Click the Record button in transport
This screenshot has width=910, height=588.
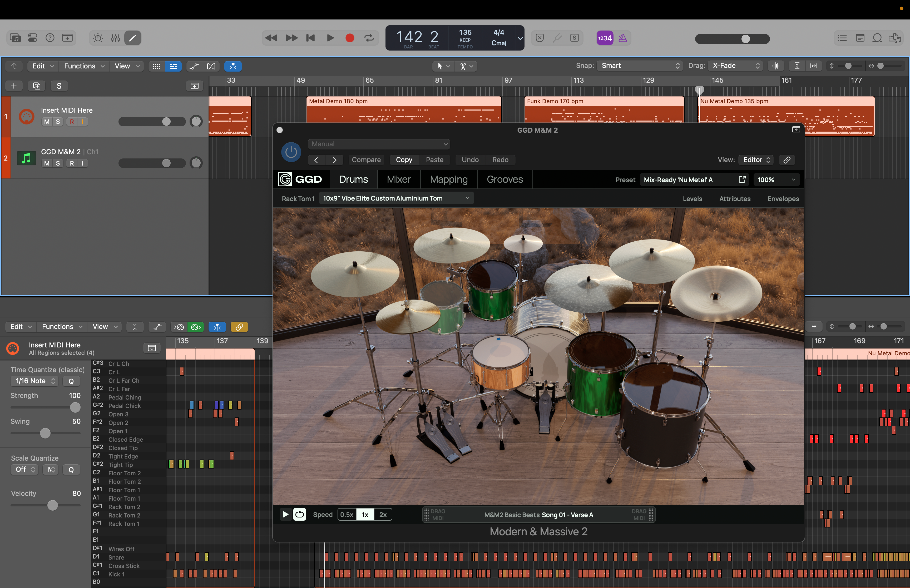[349, 38]
